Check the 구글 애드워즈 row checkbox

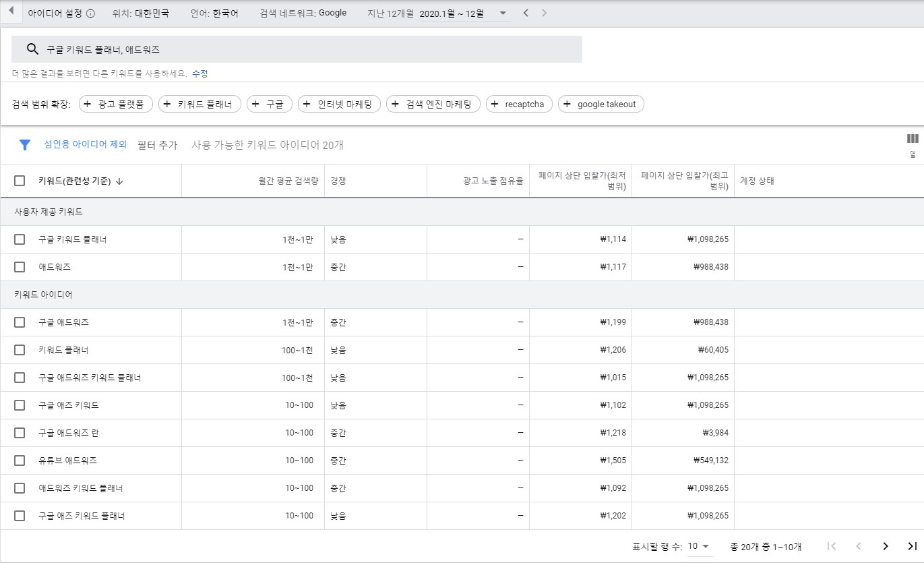coord(20,322)
